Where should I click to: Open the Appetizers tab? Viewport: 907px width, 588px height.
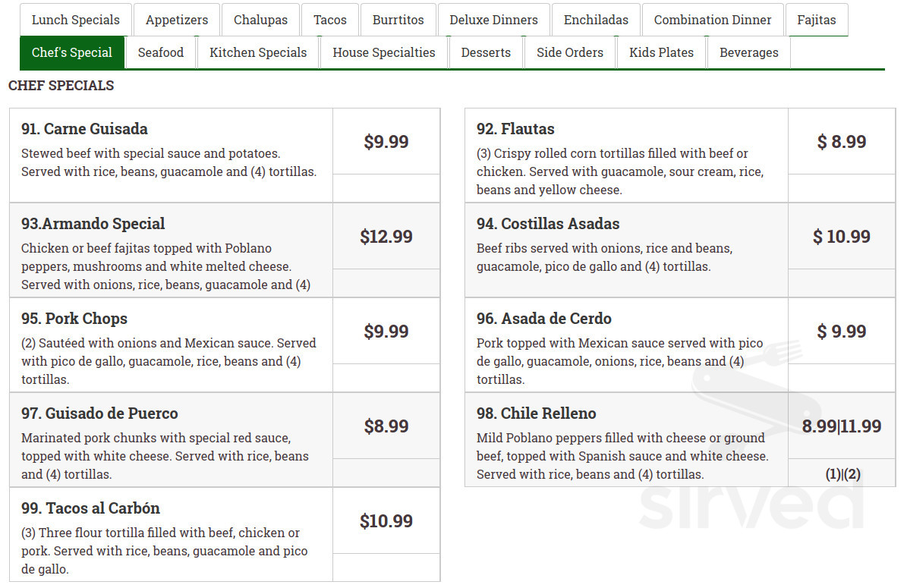(176, 20)
